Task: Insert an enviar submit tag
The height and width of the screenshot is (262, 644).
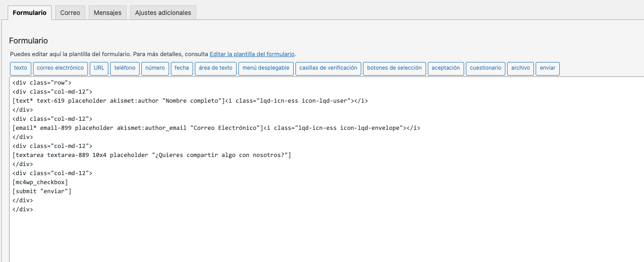Action: coord(547,68)
